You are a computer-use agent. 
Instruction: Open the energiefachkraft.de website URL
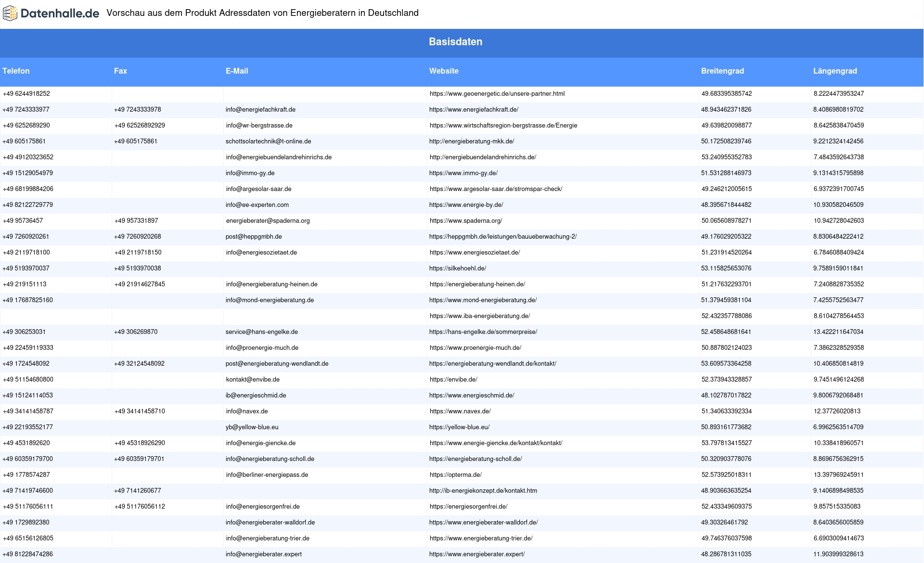pyautogui.click(x=474, y=110)
